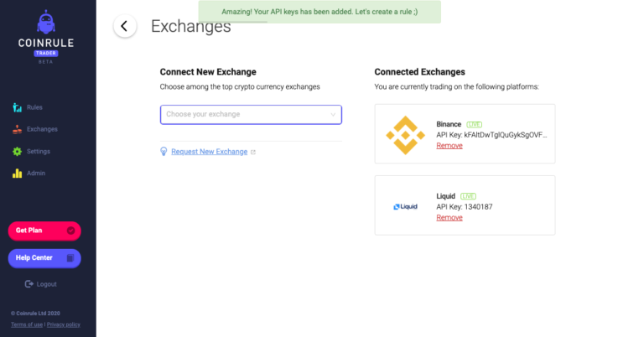Open the Privacy policy link
Image resolution: width=644 pixels, height=337 pixels.
click(63, 324)
